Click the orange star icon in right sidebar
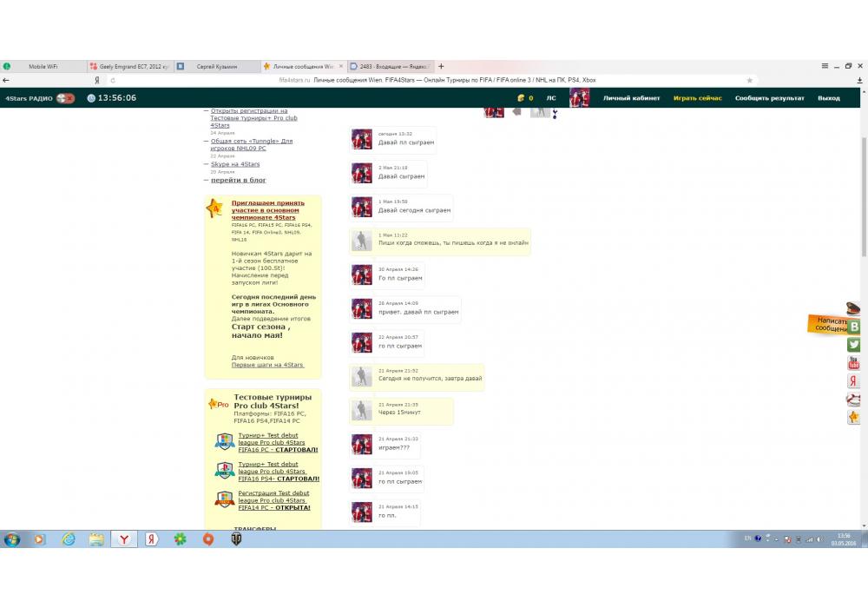The height and width of the screenshot is (608, 868). pos(854,418)
